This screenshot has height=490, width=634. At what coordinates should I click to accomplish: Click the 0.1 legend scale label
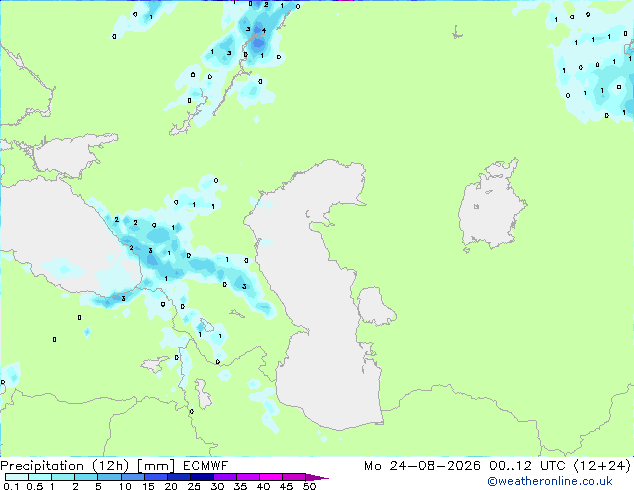click(x=11, y=486)
